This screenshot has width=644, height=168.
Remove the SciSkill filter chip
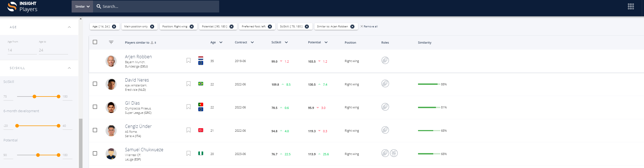pos(307,27)
